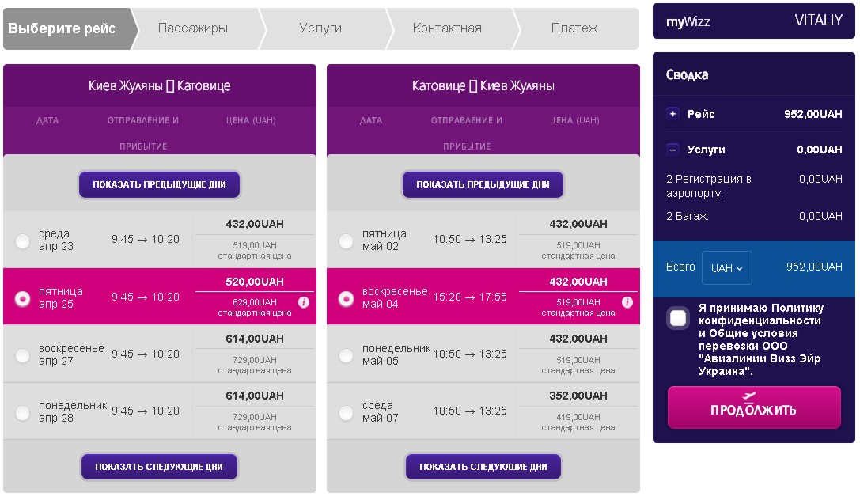
Task: Collapse Услуги section with minus icon
Action: (x=672, y=150)
